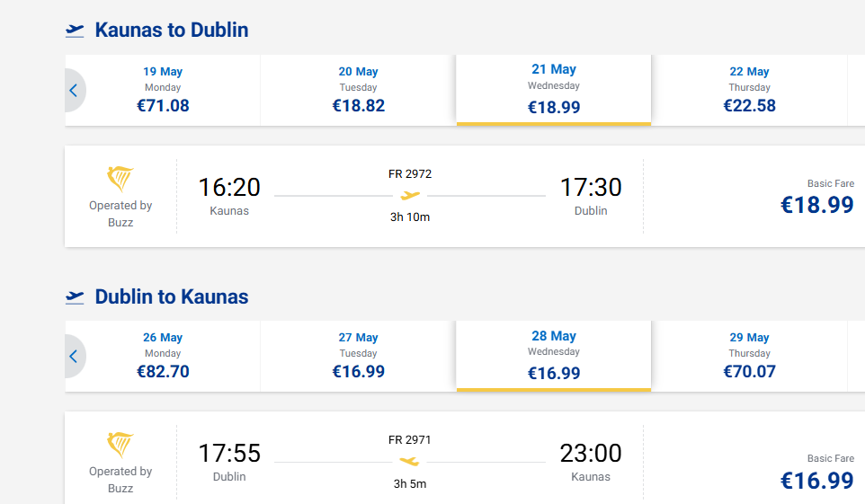Select the €16.99 Basic Fare return
This screenshot has width=865, height=504.
817,473
